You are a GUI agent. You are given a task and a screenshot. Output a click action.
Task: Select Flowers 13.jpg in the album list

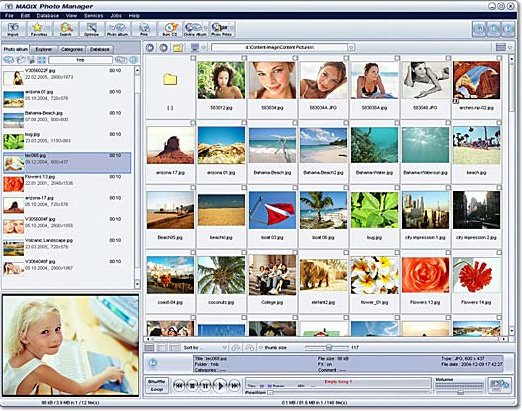tap(67, 183)
